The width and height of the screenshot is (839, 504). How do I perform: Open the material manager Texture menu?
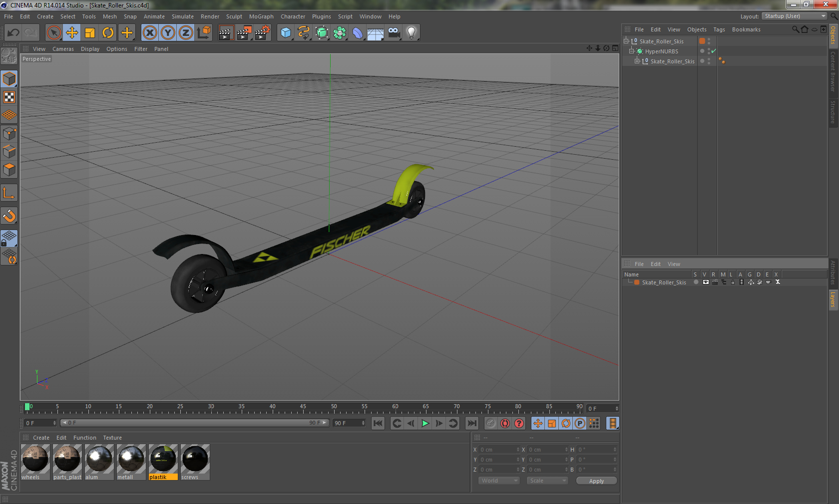[x=112, y=438]
